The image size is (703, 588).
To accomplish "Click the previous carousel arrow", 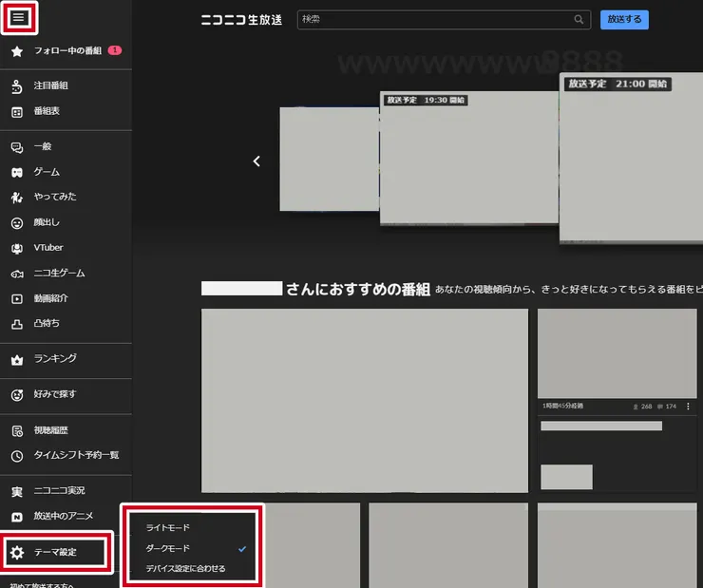I will tap(256, 161).
